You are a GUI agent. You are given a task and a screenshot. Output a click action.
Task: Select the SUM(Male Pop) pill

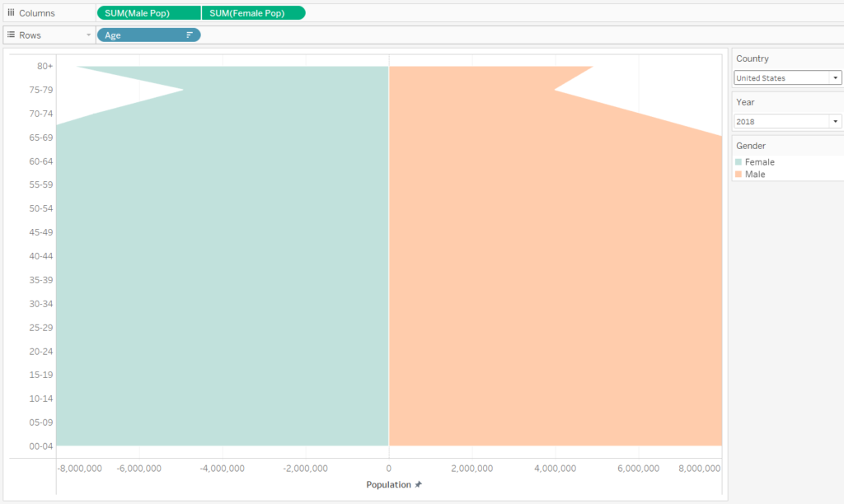point(148,13)
